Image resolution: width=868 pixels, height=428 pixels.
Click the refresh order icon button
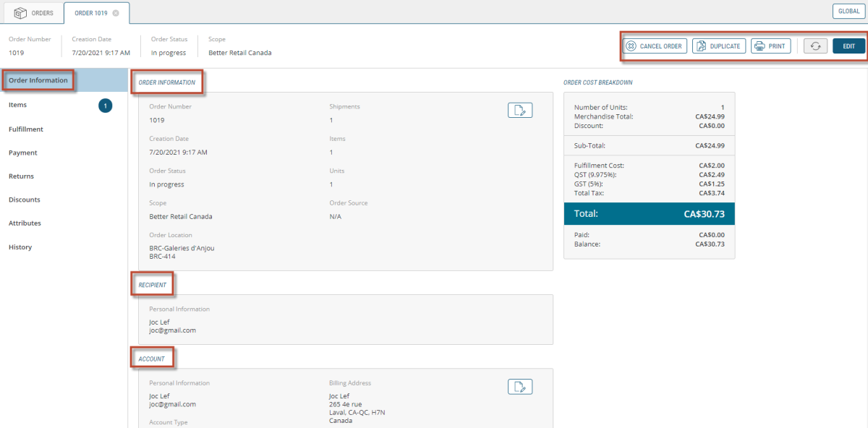(x=815, y=46)
